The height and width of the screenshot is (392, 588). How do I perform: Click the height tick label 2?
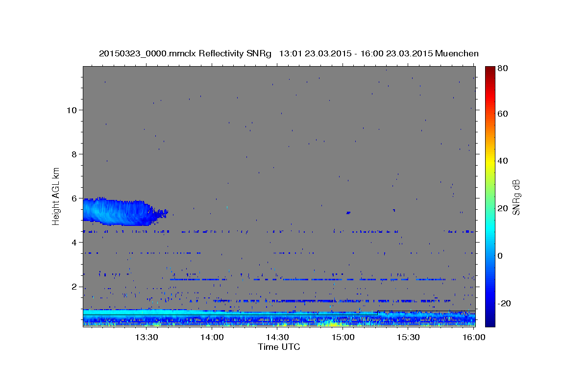[73, 287]
